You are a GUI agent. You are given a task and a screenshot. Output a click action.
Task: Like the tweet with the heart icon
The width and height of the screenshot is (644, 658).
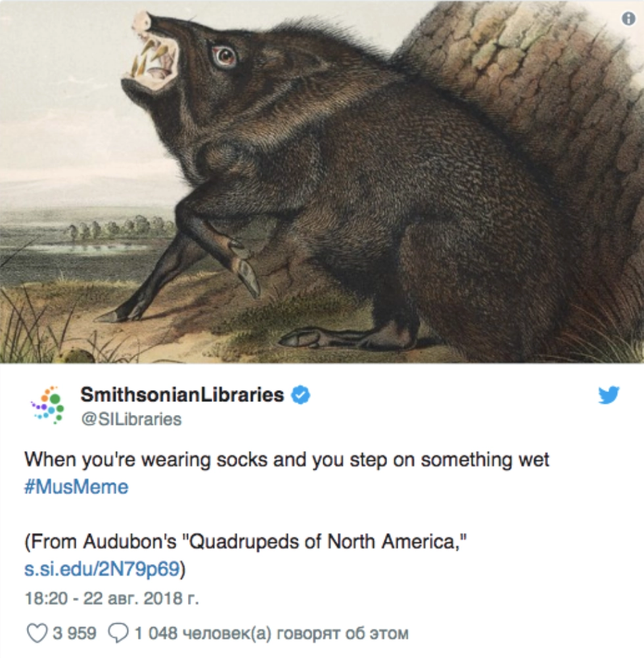click(37, 633)
